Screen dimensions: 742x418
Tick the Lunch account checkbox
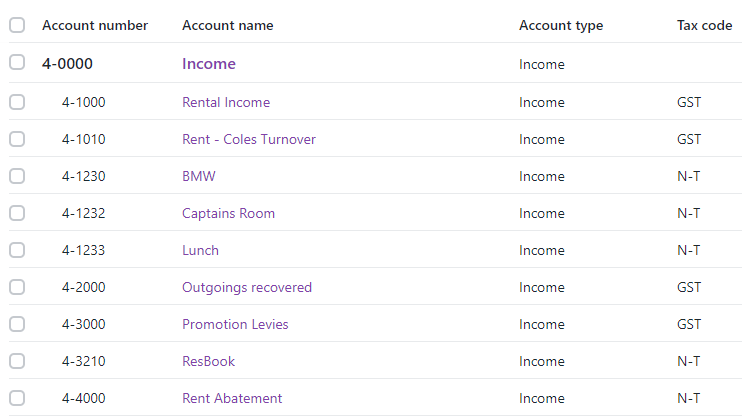[17, 250]
